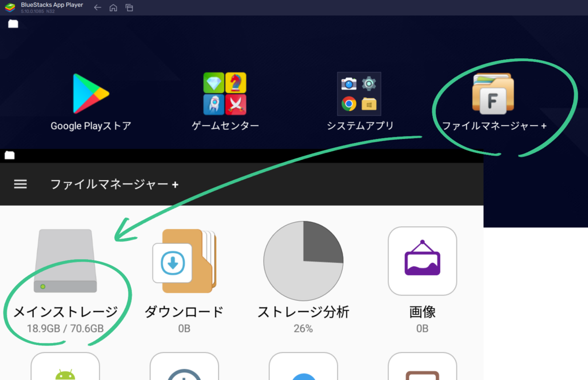Open BlueStacks recent apps icon
This screenshot has height=380, width=588.
(129, 8)
